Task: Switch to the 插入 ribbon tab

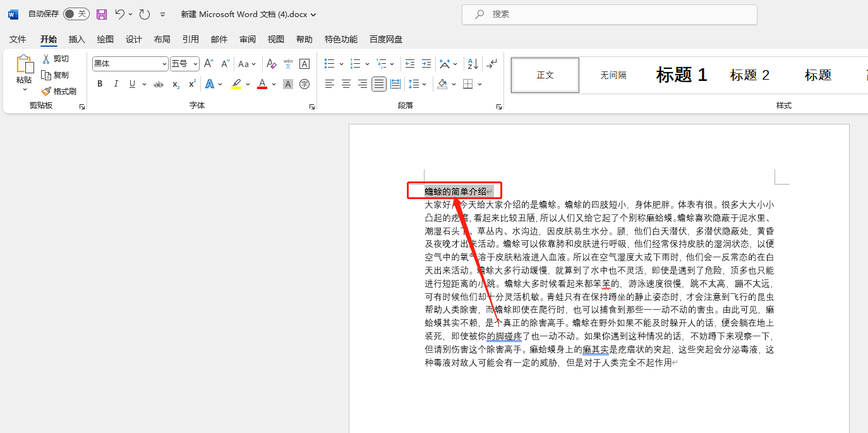Action: pos(76,39)
